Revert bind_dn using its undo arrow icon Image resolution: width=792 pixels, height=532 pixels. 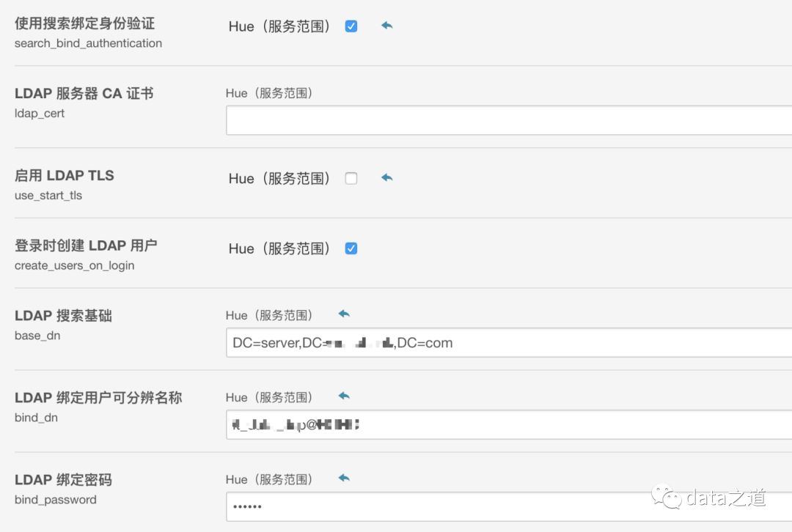[343, 394]
